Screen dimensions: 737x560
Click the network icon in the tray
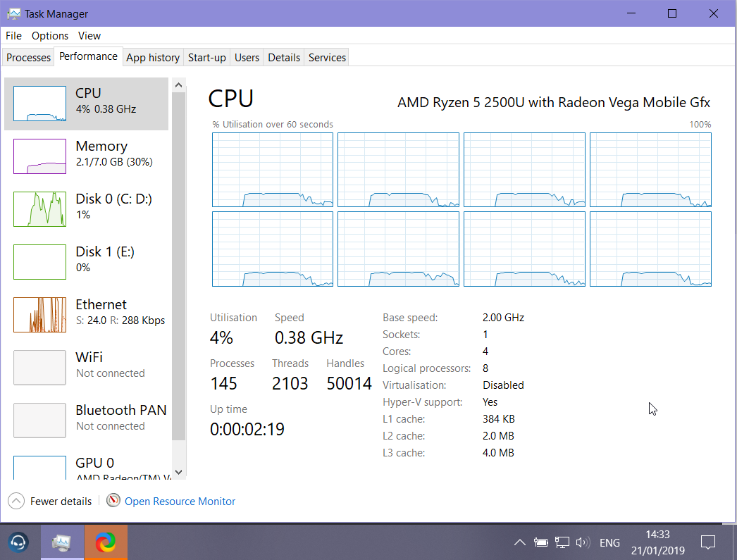pos(562,542)
